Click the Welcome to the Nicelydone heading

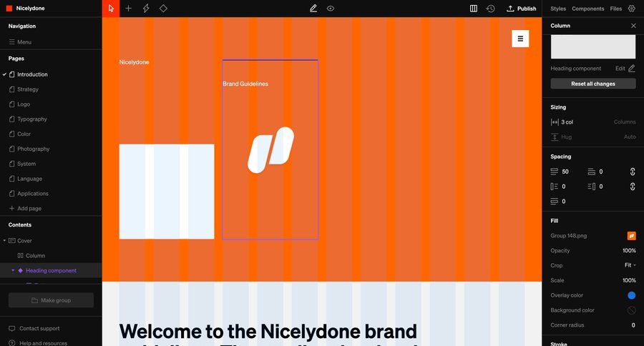coord(268,333)
